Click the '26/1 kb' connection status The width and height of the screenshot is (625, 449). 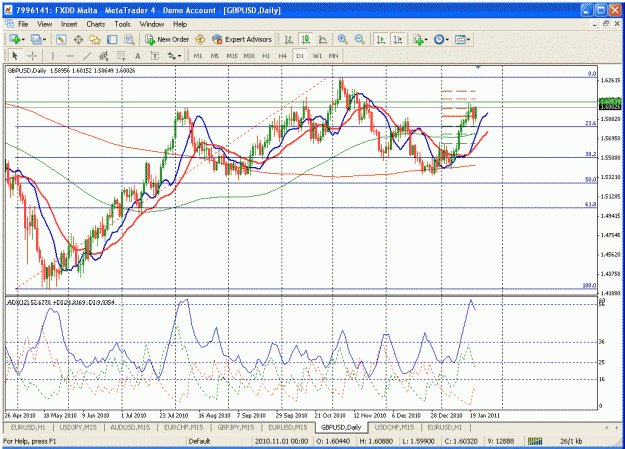pos(570,441)
